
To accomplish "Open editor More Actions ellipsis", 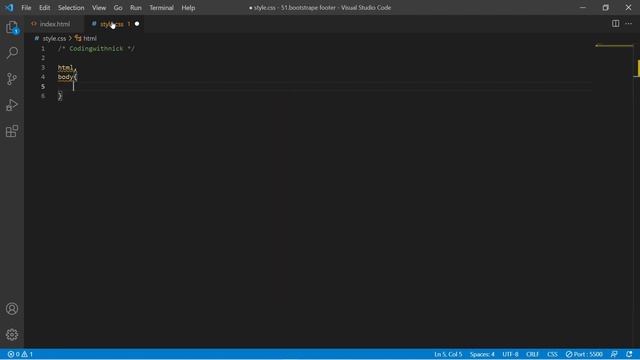I will pyautogui.click(x=629, y=24).
